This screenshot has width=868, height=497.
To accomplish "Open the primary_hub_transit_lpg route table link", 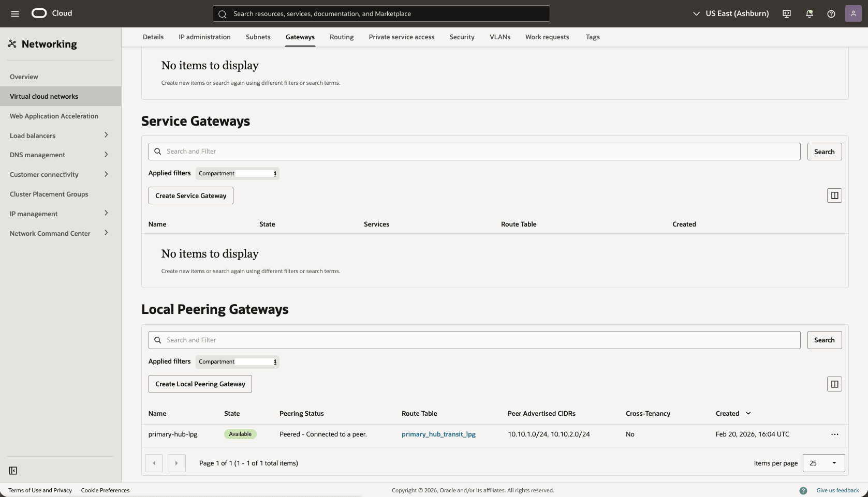I will [438, 434].
